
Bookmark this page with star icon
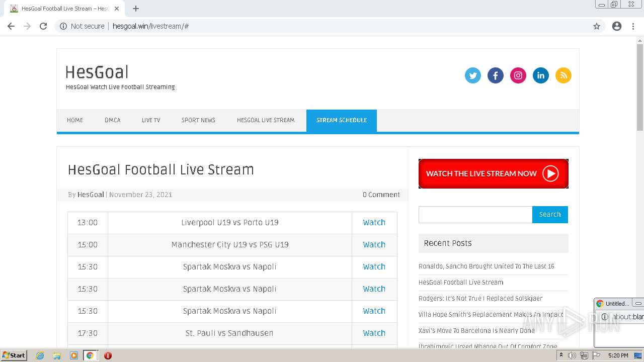597,26
